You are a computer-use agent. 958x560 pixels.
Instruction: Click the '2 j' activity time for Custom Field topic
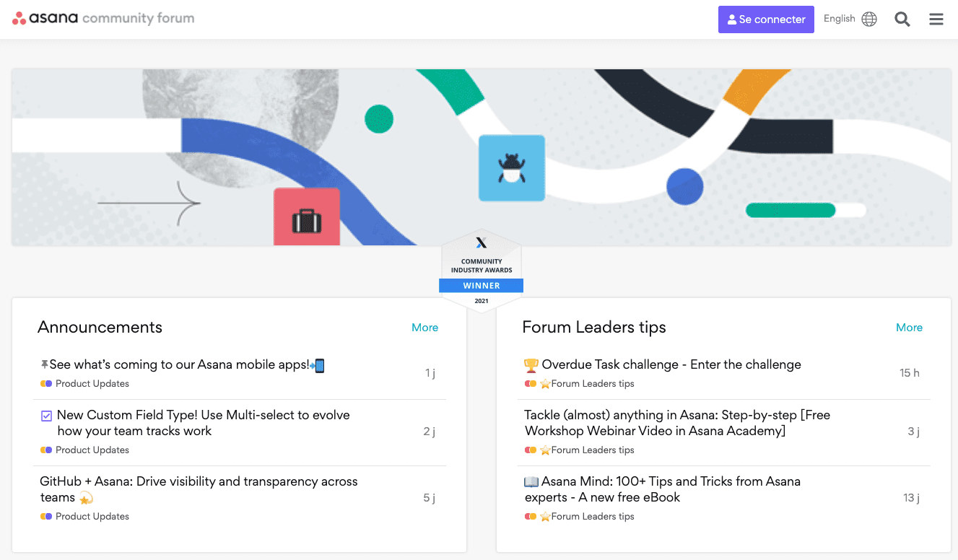pyautogui.click(x=430, y=432)
